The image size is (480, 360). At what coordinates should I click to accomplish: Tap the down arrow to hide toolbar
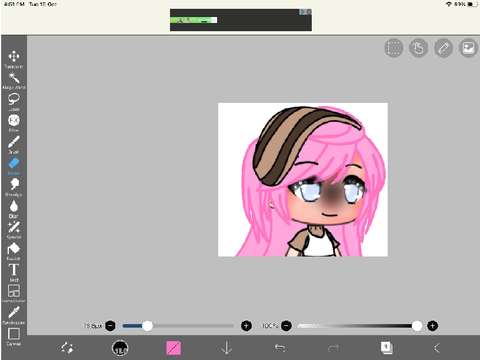(227, 348)
